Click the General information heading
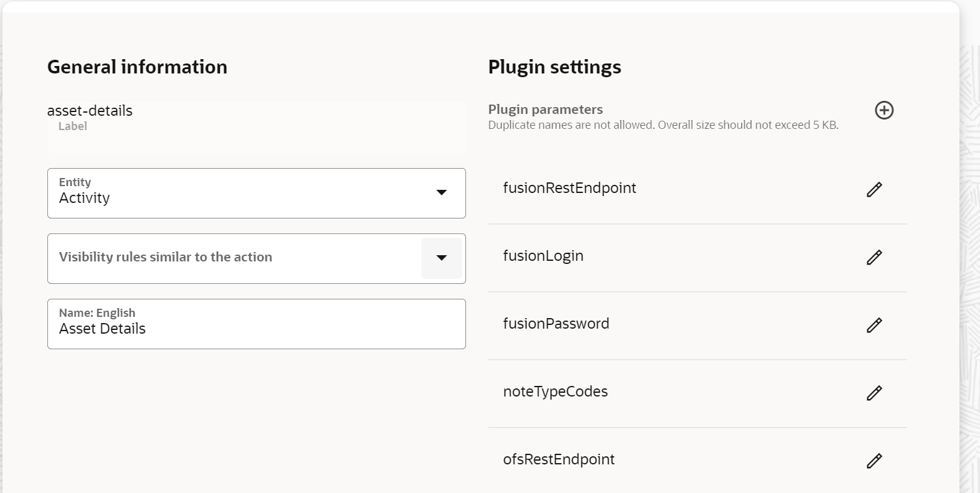980x493 pixels. point(137,67)
